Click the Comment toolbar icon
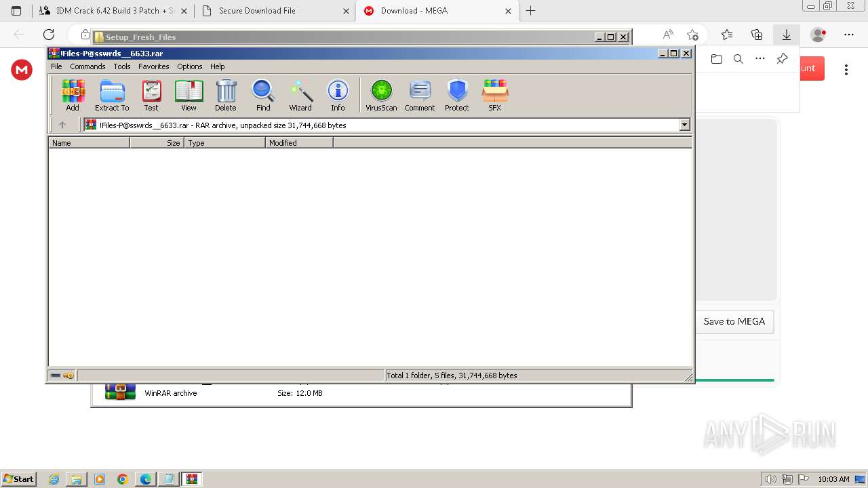This screenshot has height=488, width=868. pyautogui.click(x=420, y=95)
